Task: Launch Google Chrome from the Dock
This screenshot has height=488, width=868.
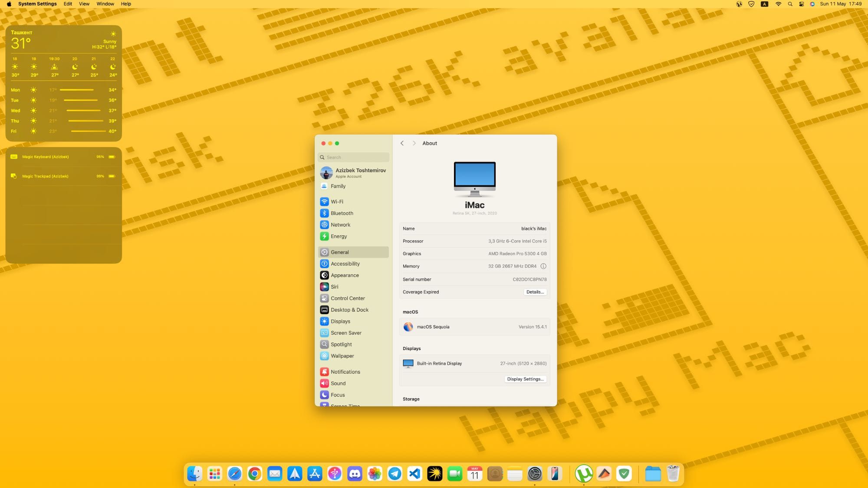Action: click(255, 474)
